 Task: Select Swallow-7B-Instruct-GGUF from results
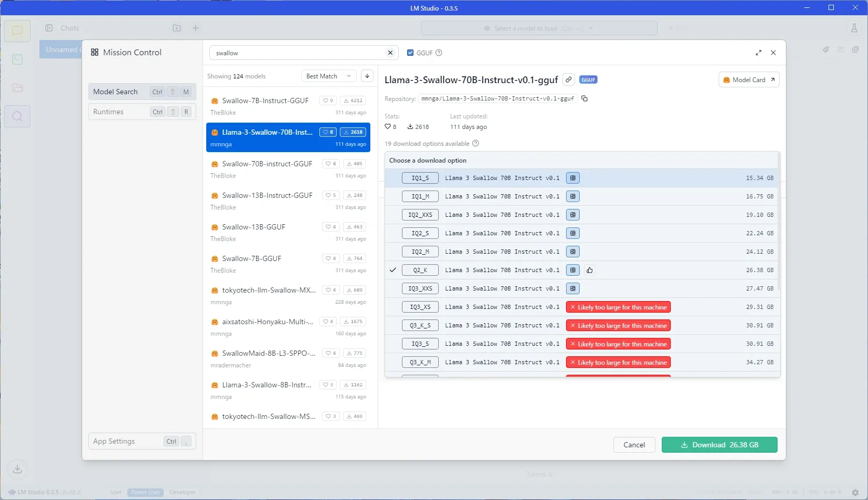[x=288, y=106]
